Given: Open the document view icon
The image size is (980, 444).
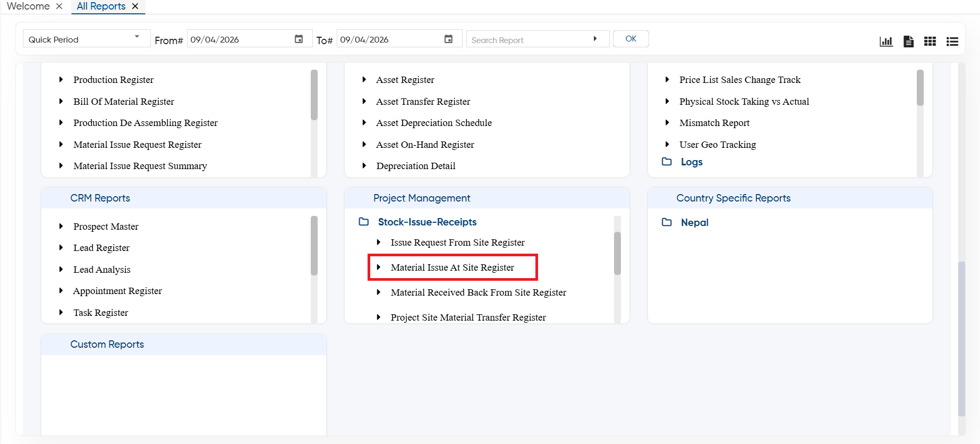Looking at the screenshot, I should (908, 41).
